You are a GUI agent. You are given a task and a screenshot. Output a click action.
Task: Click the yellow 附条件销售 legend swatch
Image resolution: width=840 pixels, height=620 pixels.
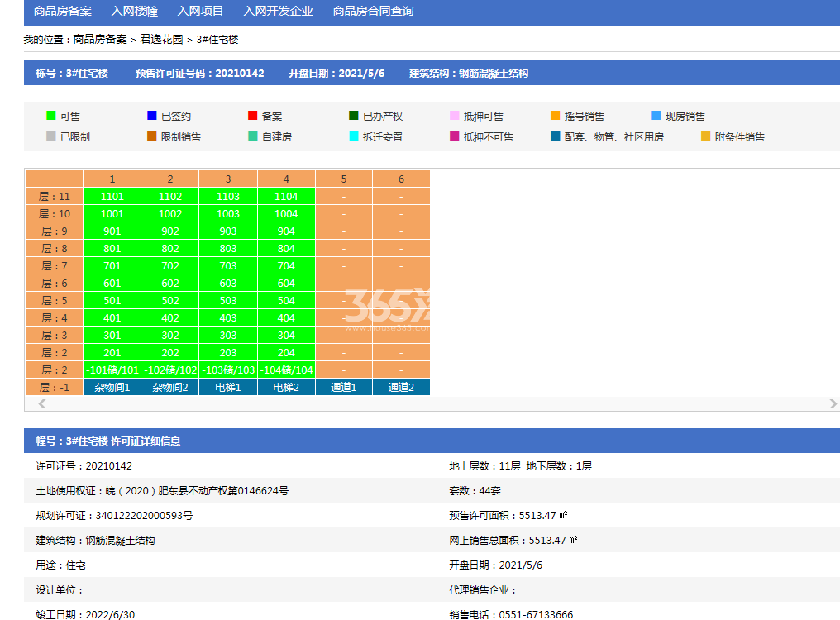pyautogui.click(x=705, y=136)
